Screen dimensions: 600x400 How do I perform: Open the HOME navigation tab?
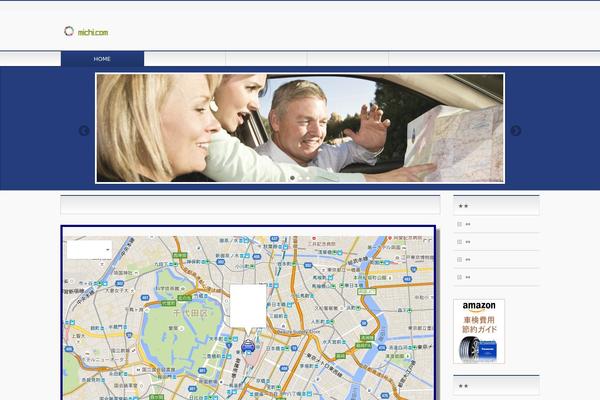click(102, 59)
